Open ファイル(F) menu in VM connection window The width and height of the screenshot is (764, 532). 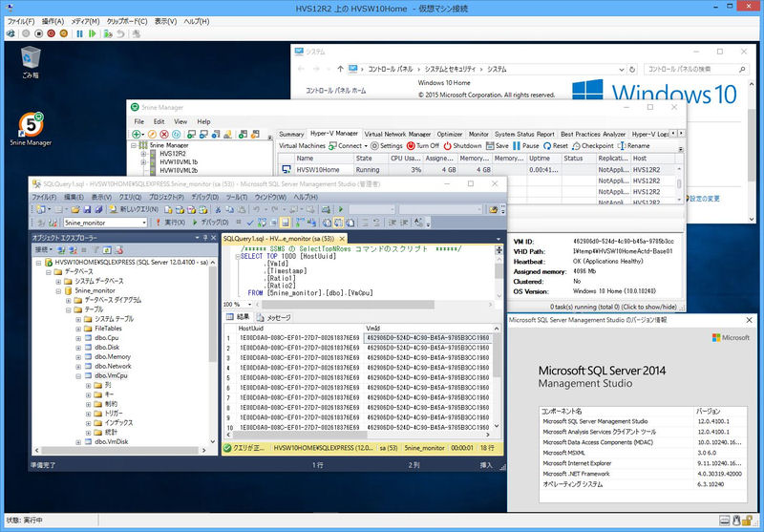21,21
